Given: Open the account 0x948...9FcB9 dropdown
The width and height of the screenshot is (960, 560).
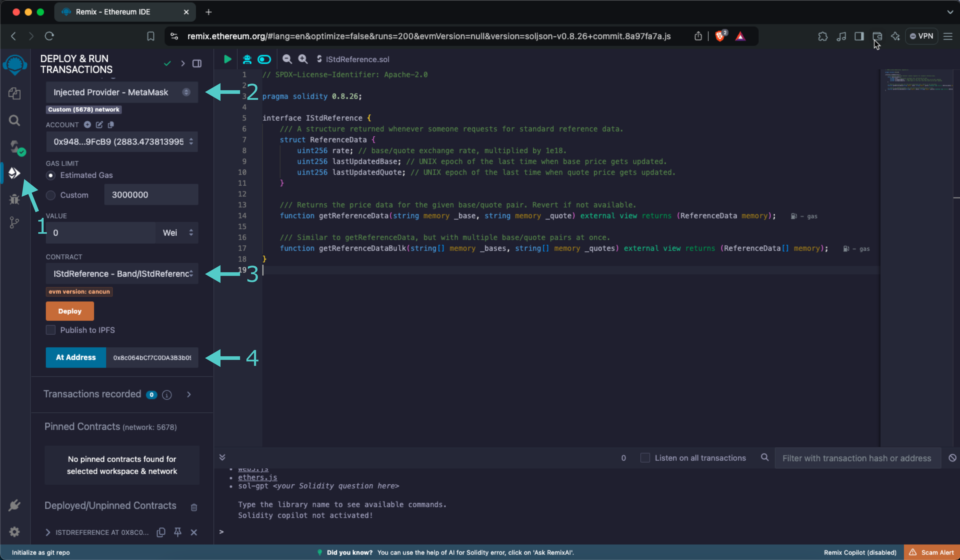Looking at the screenshot, I should [x=122, y=142].
